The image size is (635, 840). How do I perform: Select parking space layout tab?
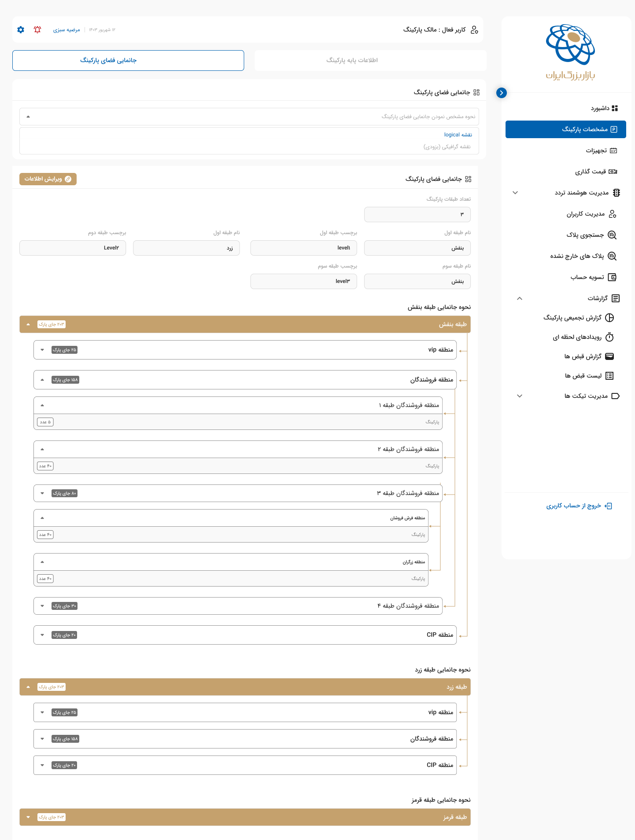[x=128, y=60]
